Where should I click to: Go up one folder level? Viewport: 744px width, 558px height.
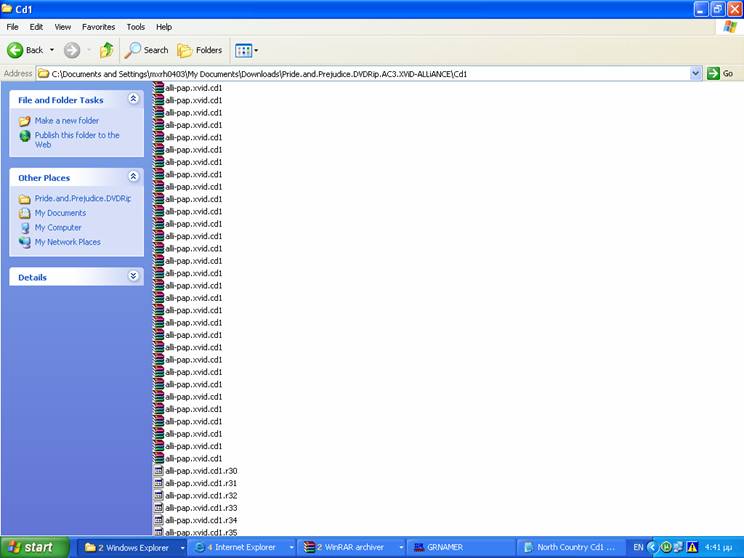click(x=106, y=50)
